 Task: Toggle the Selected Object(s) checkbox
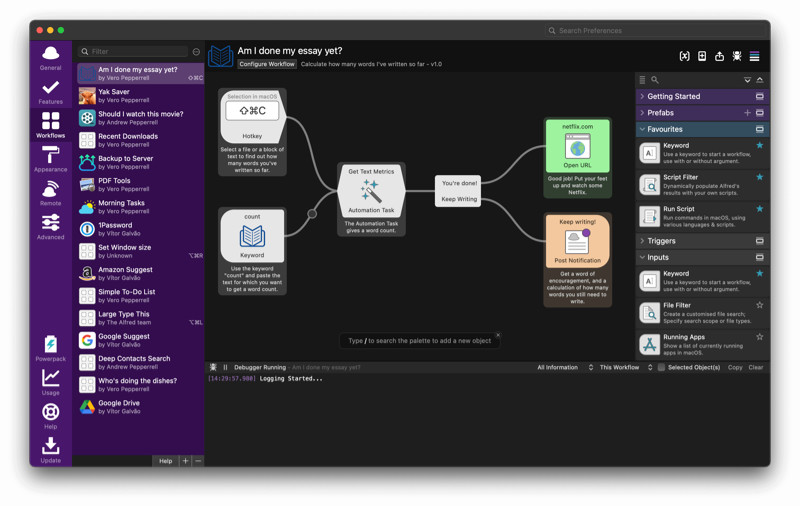[x=661, y=367]
